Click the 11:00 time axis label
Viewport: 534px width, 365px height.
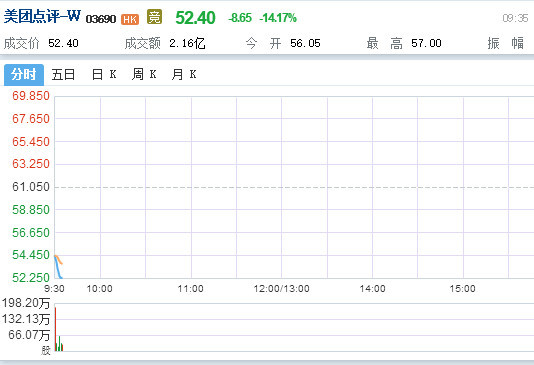point(190,289)
